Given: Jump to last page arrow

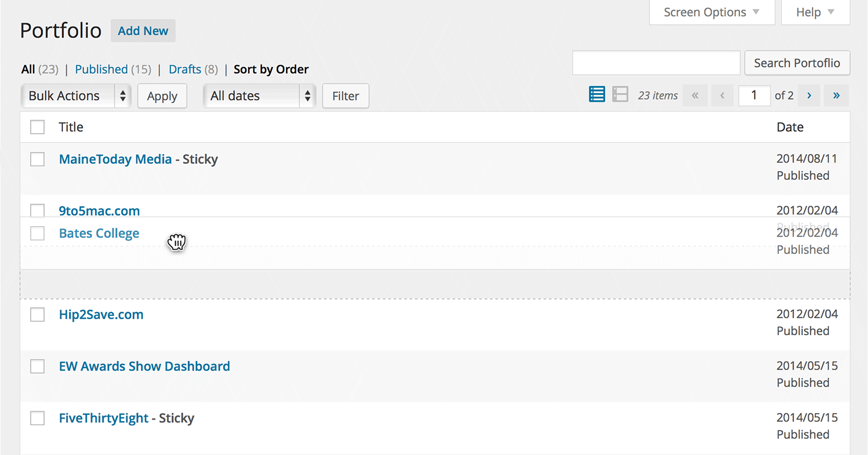Looking at the screenshot, I should (836, 95).
